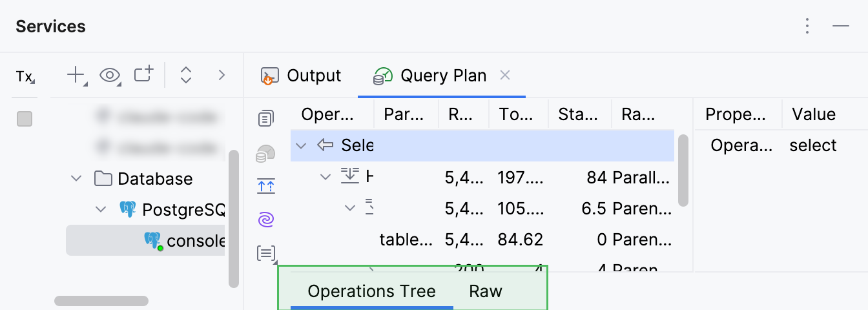Click the Add Service plus icon
Viewport: 868px width, 310px height.
(77, 76)
